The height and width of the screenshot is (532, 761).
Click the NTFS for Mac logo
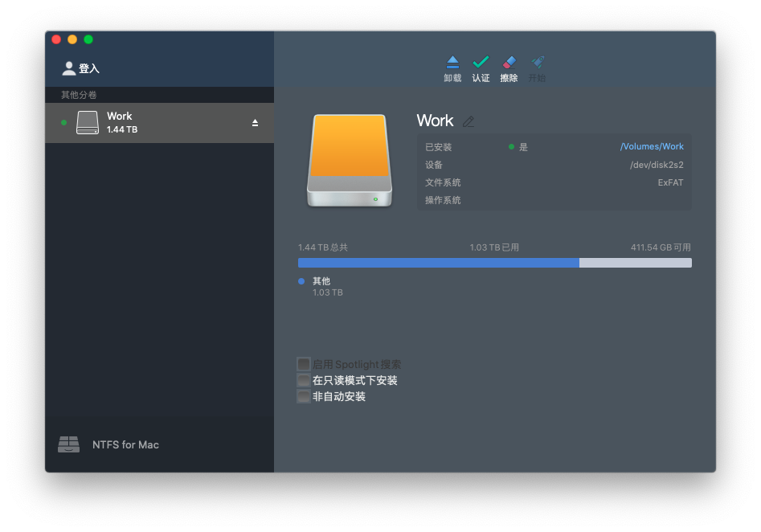(x=69, y=444)
